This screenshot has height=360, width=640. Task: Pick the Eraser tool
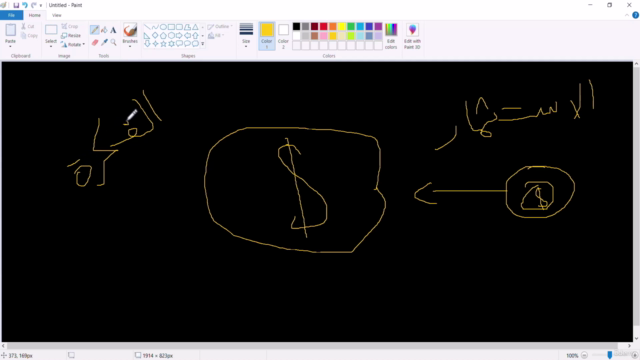coord(95,42)
